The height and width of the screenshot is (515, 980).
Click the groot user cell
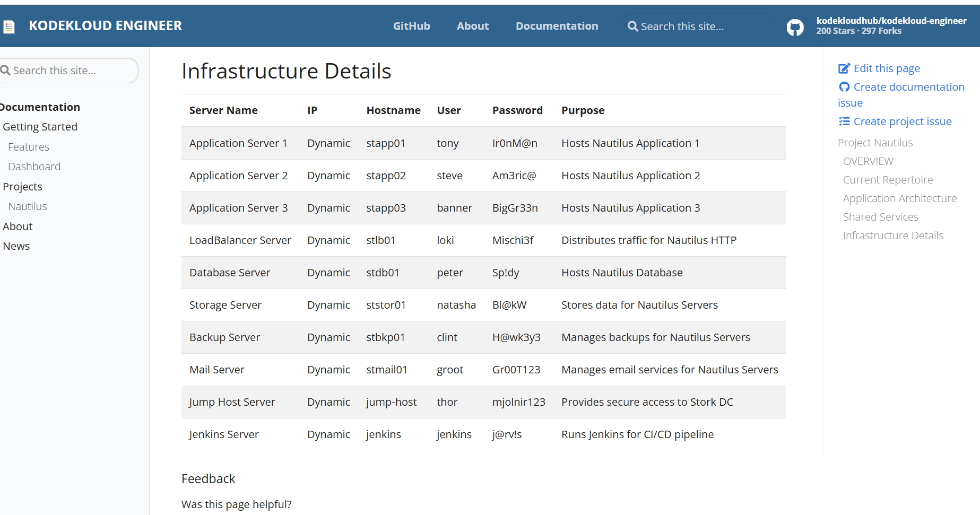450,370
